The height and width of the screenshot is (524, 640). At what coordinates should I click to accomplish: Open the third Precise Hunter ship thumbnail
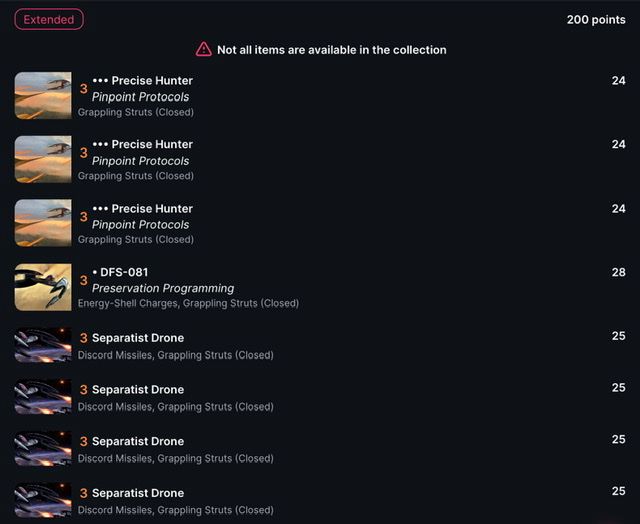(x=43, y=223)
